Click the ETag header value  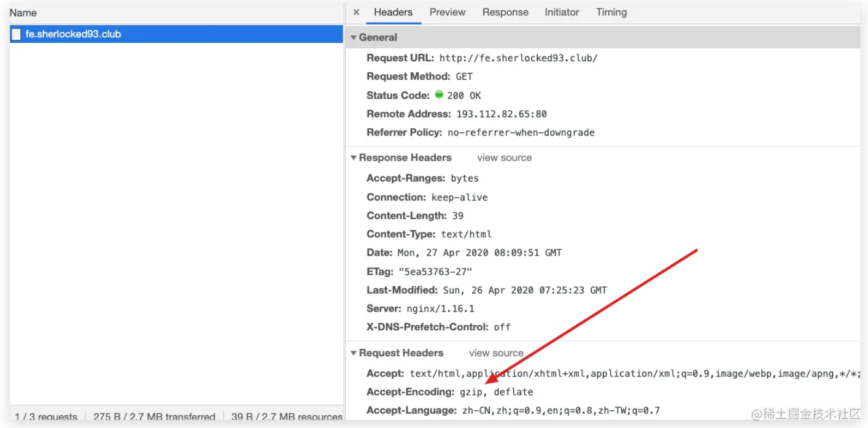click(435, 272)
